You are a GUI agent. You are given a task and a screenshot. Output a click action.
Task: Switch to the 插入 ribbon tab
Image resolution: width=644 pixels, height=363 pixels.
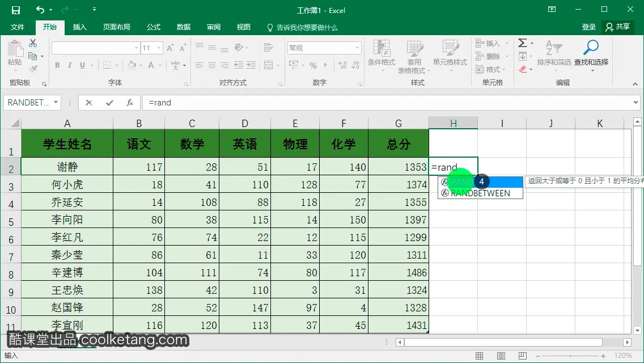80,27
